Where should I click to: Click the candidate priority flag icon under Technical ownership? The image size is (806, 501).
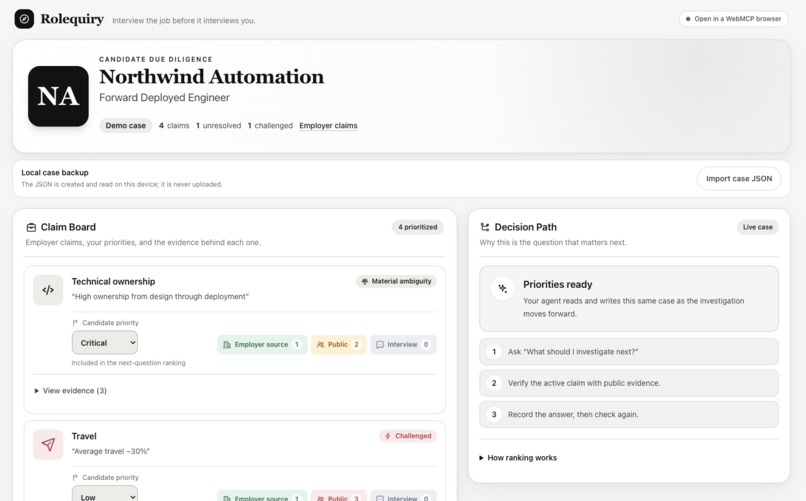pos(75,323)
